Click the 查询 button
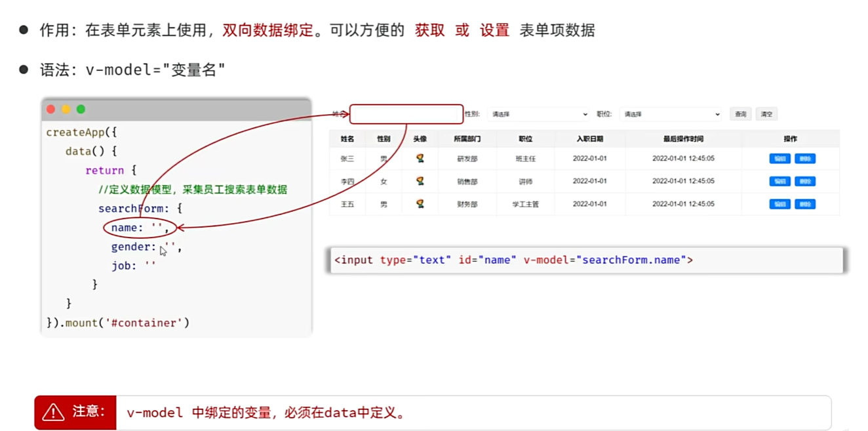868x431 pixels. pyautogui.click(x=740, y=114)
